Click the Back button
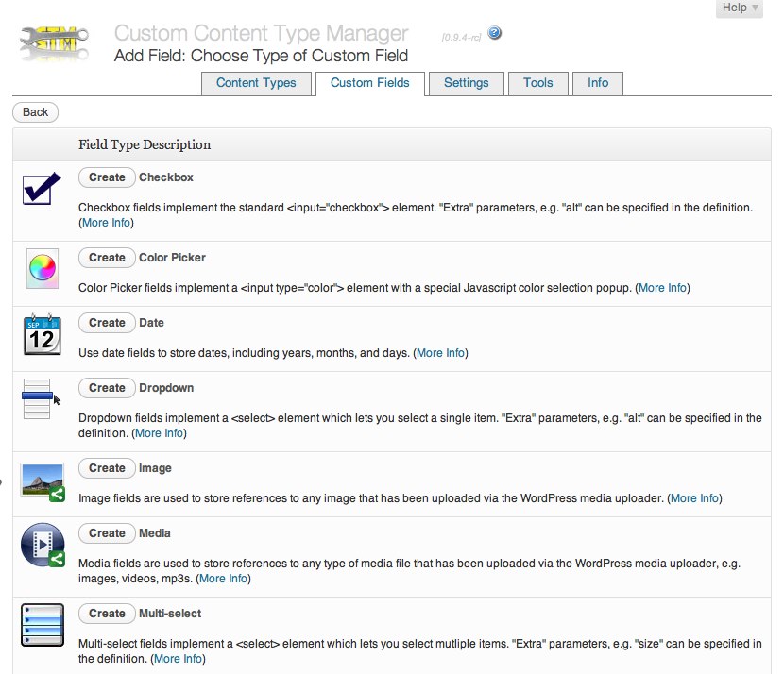Image resolution: width=784 pixels, height=674 pixels. coord(36,112)
